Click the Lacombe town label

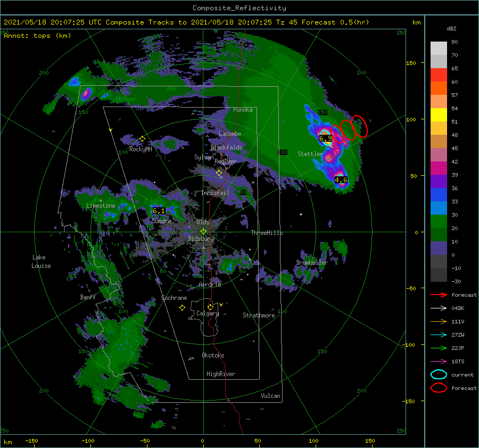pos(230,134)
